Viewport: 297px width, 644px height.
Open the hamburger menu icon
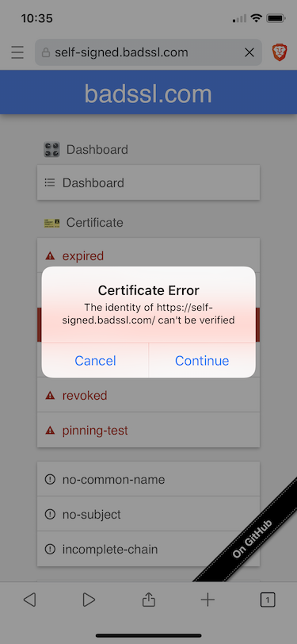(x=17, y=52)
